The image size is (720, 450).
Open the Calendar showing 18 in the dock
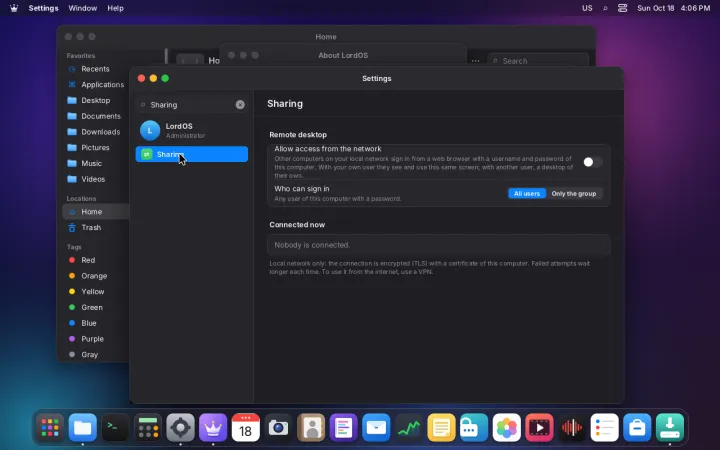[x=246, y=428]
